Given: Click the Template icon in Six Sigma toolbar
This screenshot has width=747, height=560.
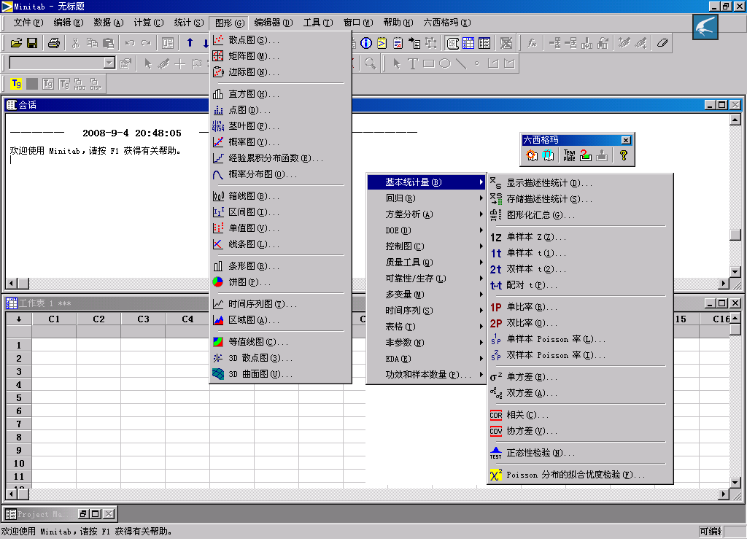Looking at the screenshot, I should coord(569,155).
